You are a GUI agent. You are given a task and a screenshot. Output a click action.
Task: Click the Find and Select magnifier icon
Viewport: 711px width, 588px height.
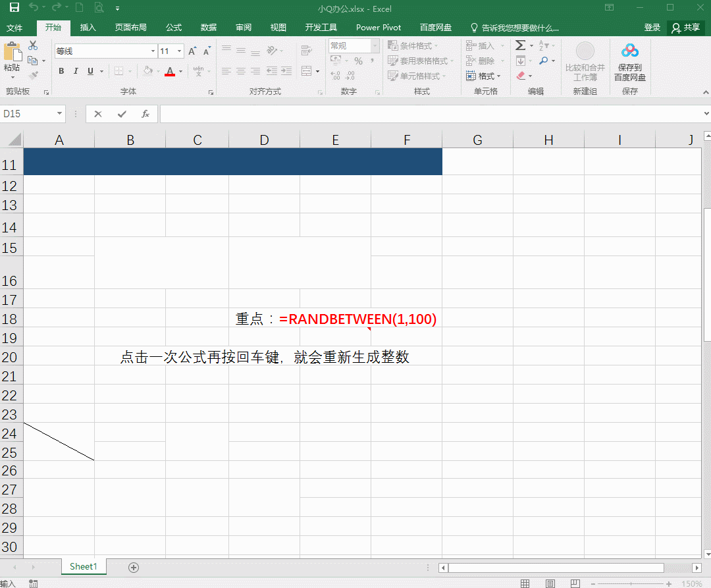point(543,61)
